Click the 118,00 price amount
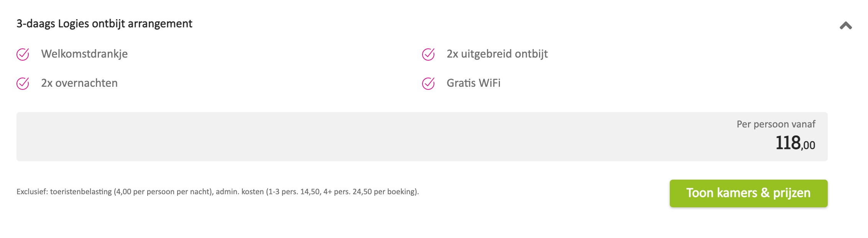The width and height of the screenshot is (868, 238). click(795, 143)
